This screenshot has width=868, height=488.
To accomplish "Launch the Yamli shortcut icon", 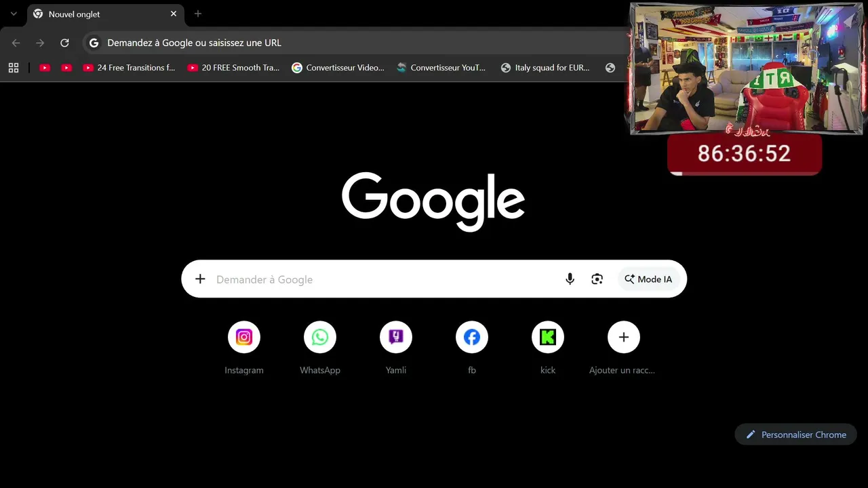I will (396, 337).
